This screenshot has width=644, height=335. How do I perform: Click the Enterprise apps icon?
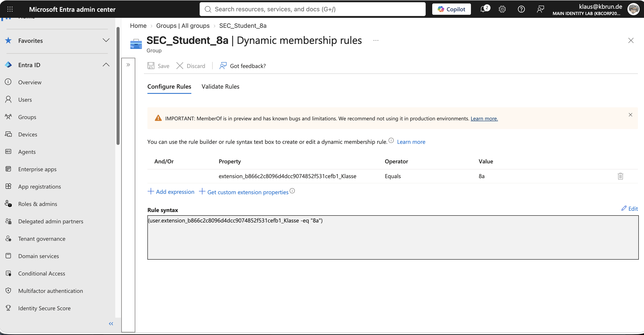point(8,169)
